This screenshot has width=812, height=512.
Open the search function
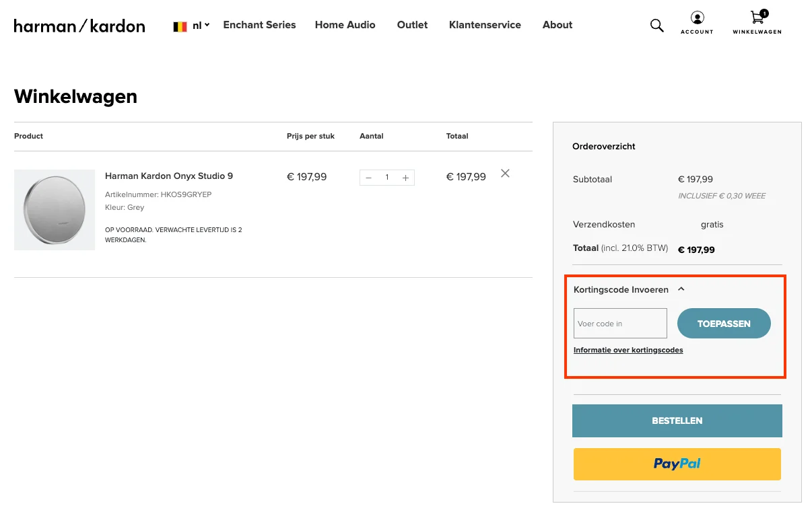pos(656,25)
